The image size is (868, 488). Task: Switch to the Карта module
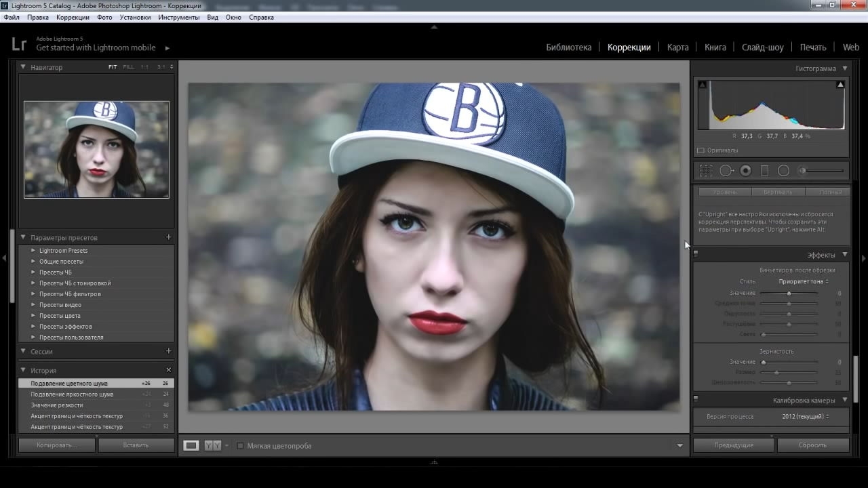(x=677, y=47)
